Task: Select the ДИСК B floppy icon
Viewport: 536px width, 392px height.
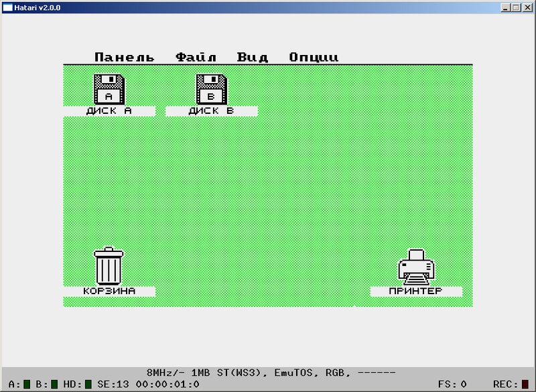Action: pos(212,89)
